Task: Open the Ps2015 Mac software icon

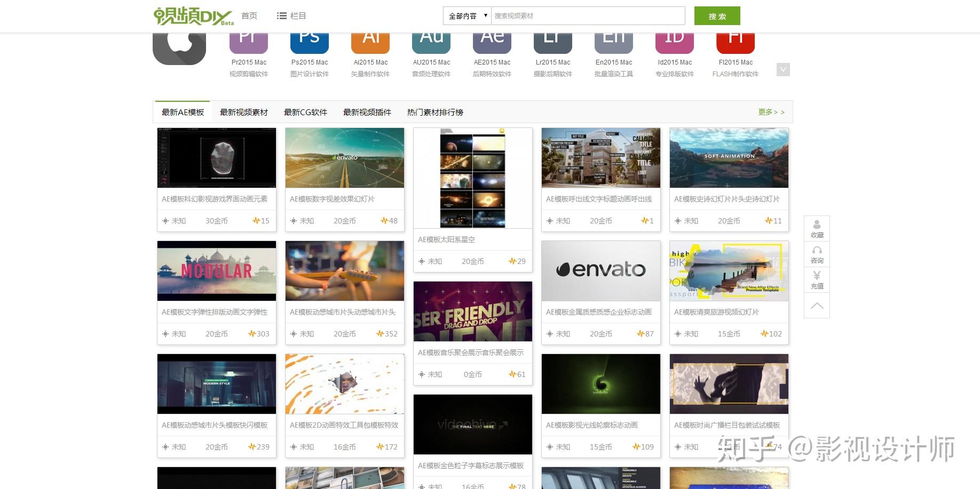Action: click(x=310, y=43)
